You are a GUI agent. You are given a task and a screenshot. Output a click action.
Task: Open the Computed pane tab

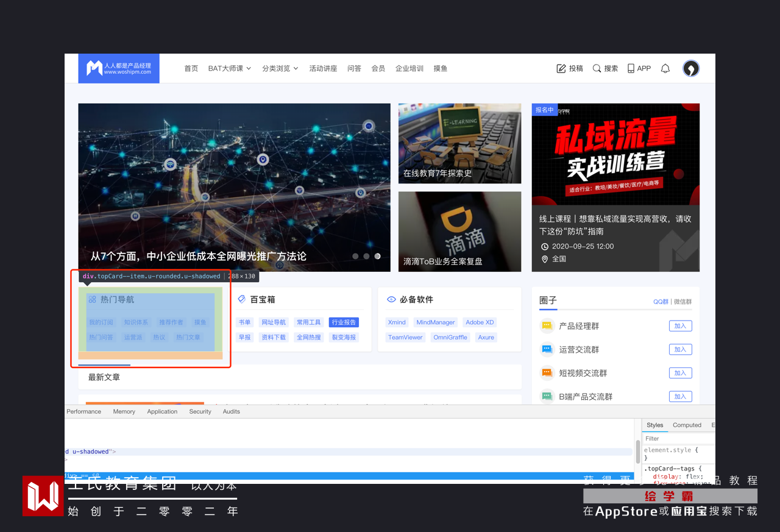687,425
